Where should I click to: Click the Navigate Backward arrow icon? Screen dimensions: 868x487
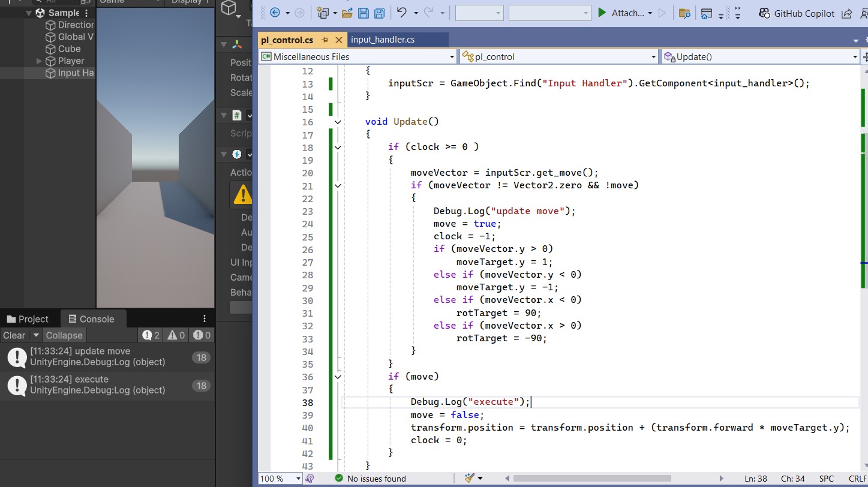pyautogui.click(x=275, y=13)
